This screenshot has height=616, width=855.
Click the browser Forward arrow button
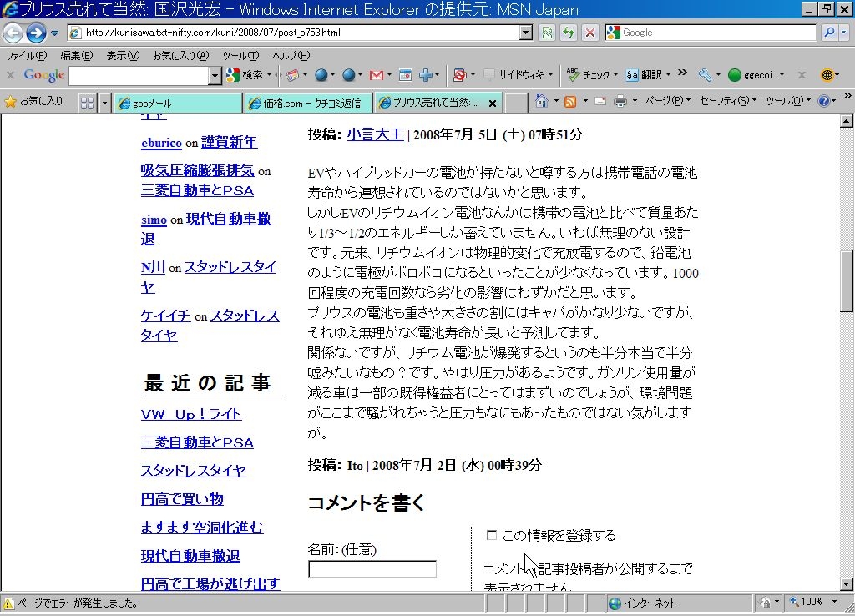[x=36, y=33]
